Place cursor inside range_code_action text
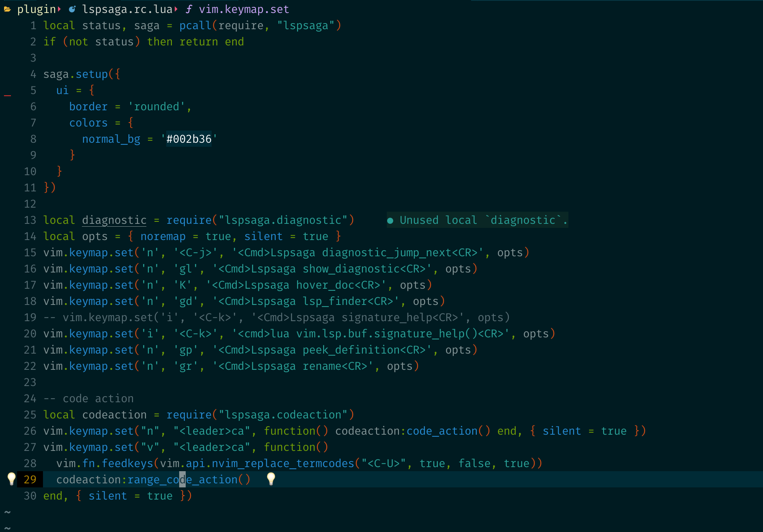 point(182,479)
